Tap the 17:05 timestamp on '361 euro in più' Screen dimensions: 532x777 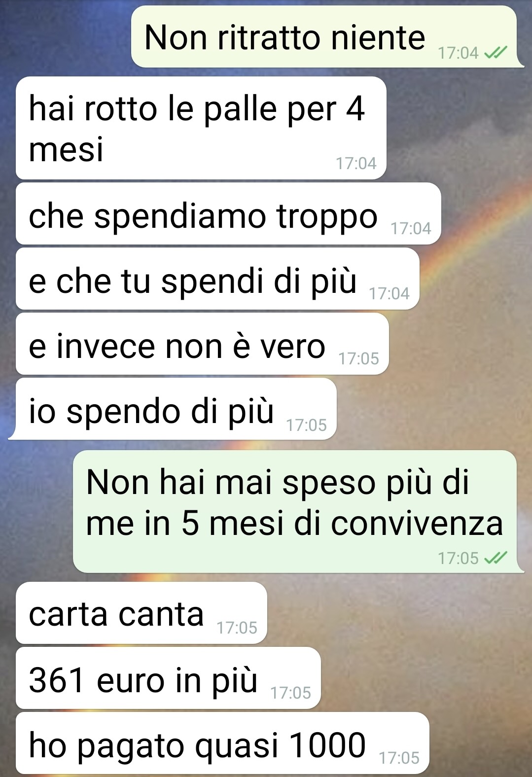pyautogui.click(x=291, y=693)
